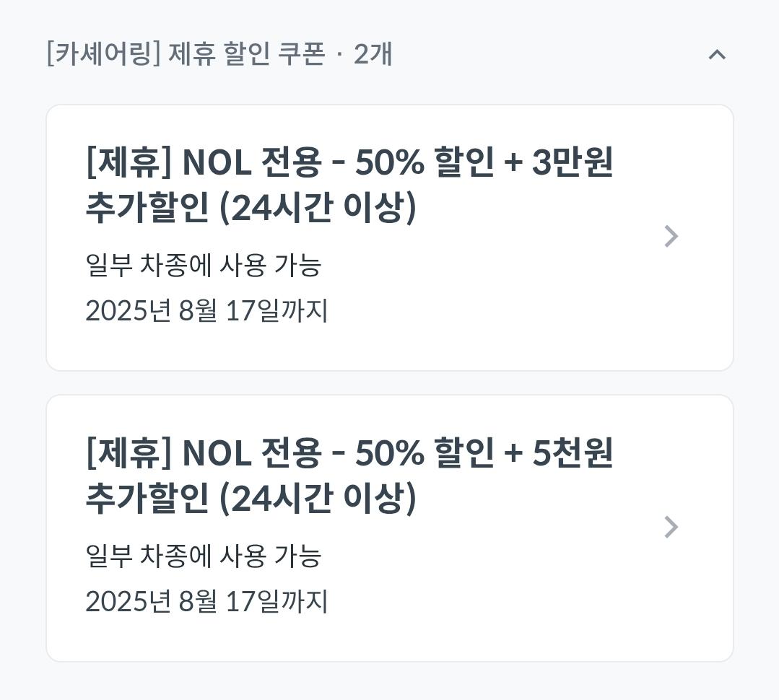Click the 2개 coupon count label
The height and width of the screenshot is (700, 779).
[373, 54]
